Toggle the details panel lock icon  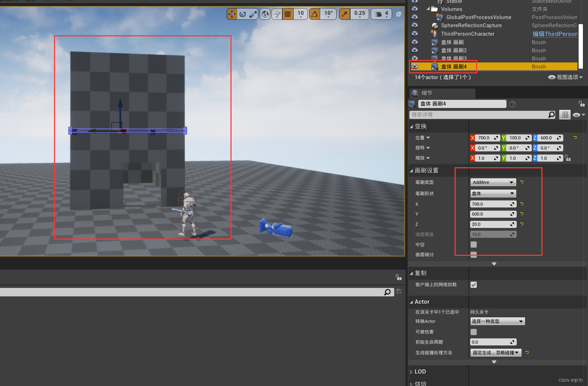point(581,103)
